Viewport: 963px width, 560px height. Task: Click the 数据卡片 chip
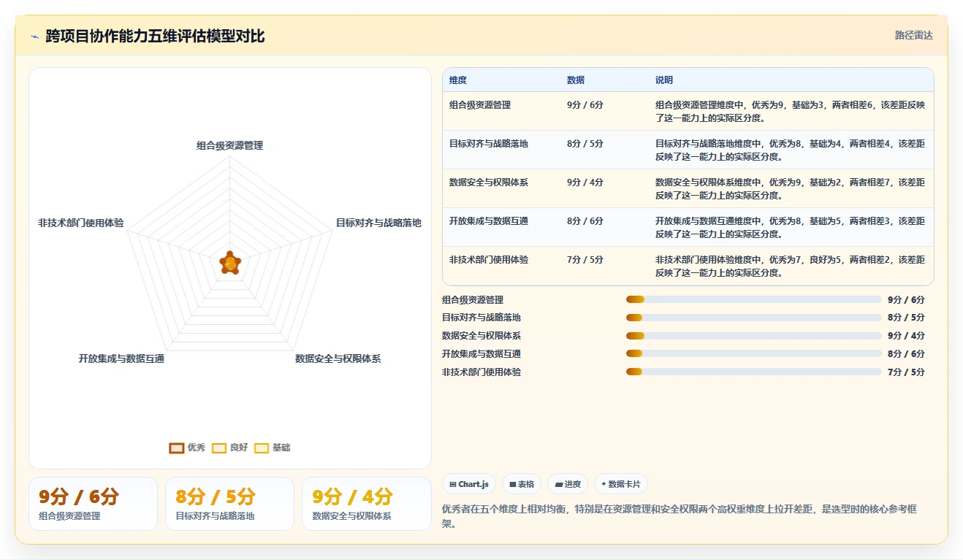point(620,484)
